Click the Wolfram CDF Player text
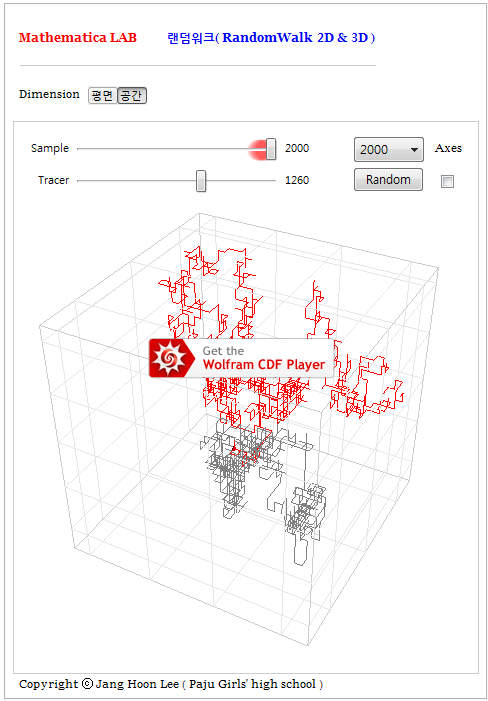The height and width of the screenshot is (701, 488). coord(264,364)
